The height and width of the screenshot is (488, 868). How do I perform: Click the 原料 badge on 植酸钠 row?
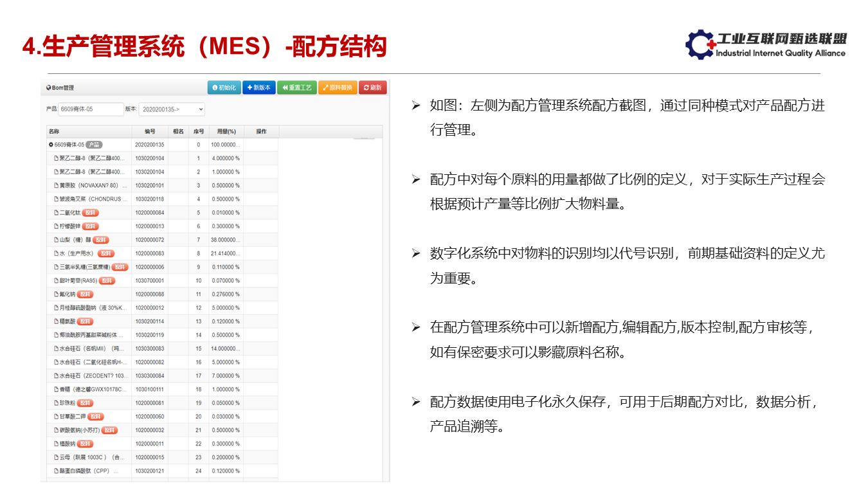86,444
